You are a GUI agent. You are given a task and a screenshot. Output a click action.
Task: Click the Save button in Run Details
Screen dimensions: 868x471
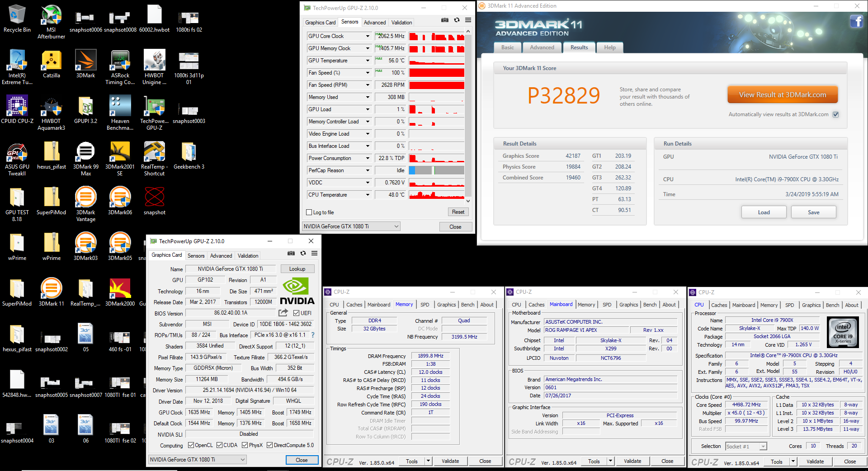(x=813, y=212)
